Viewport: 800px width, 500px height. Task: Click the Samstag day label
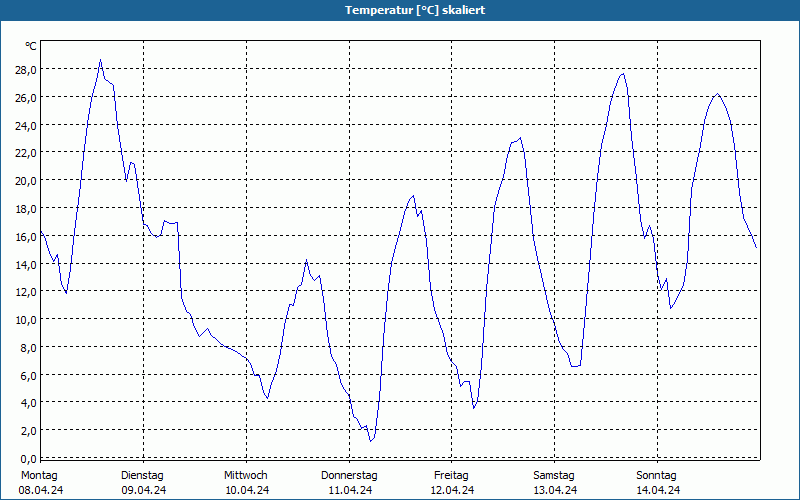pos(554,476)
